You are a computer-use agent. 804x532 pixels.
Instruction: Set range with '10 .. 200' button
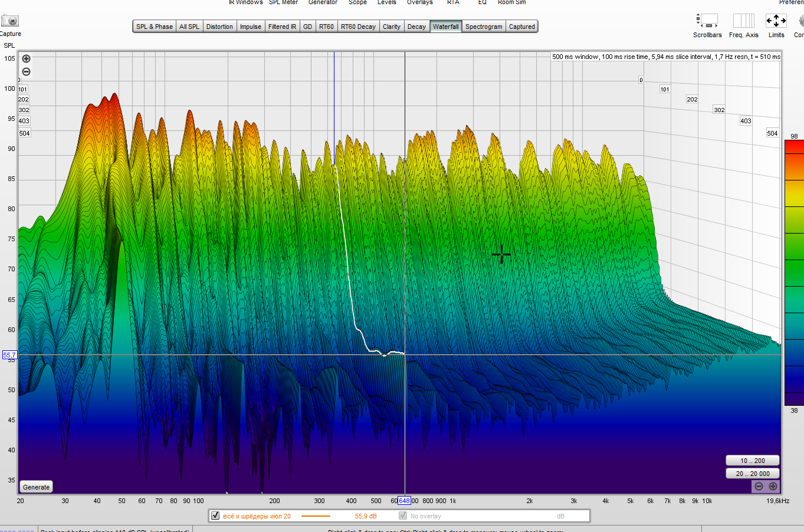(752, 461)
